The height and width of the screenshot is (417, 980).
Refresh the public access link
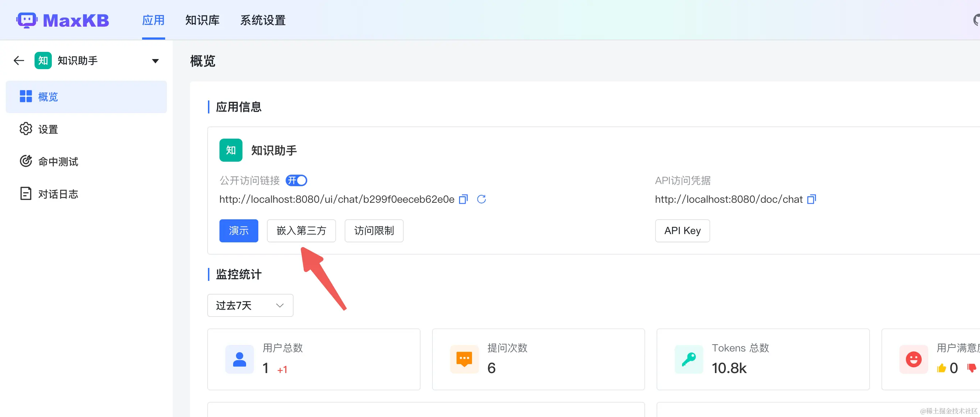coord(481,199)
